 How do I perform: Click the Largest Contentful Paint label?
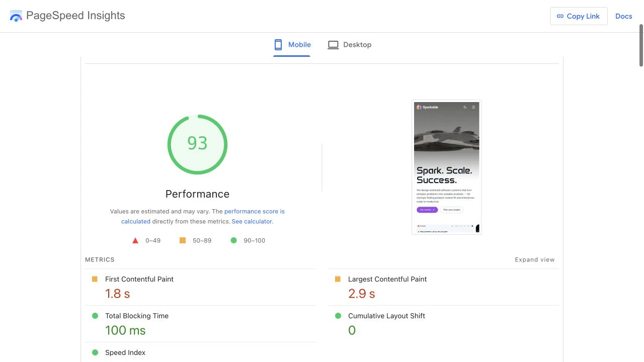tap(387, 279)
